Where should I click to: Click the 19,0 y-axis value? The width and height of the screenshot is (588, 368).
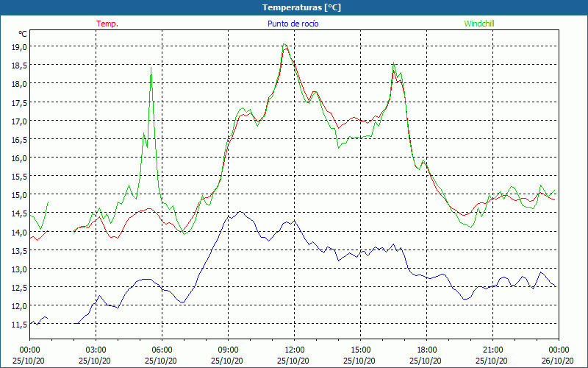pyautogui.click(x=19, y=47)
